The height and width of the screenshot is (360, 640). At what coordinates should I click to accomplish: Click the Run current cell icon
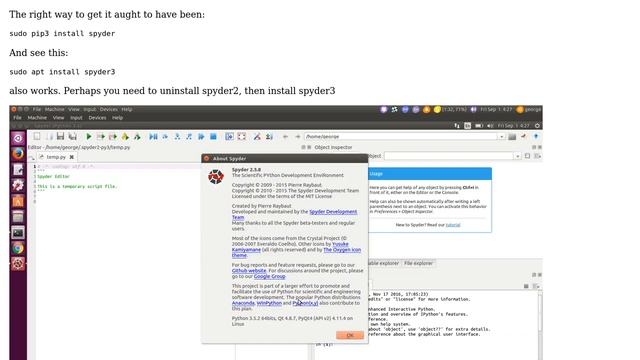101,136
